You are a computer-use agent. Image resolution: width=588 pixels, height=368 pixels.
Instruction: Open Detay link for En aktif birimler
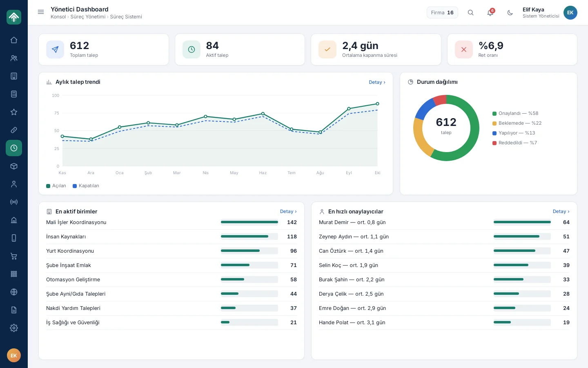(x=288, y=211)
